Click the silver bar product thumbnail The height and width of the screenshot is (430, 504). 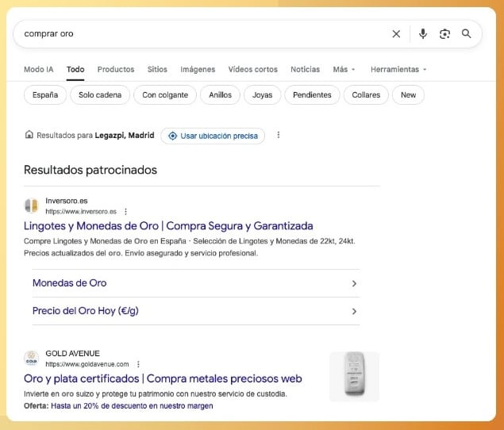pos(355,376)
